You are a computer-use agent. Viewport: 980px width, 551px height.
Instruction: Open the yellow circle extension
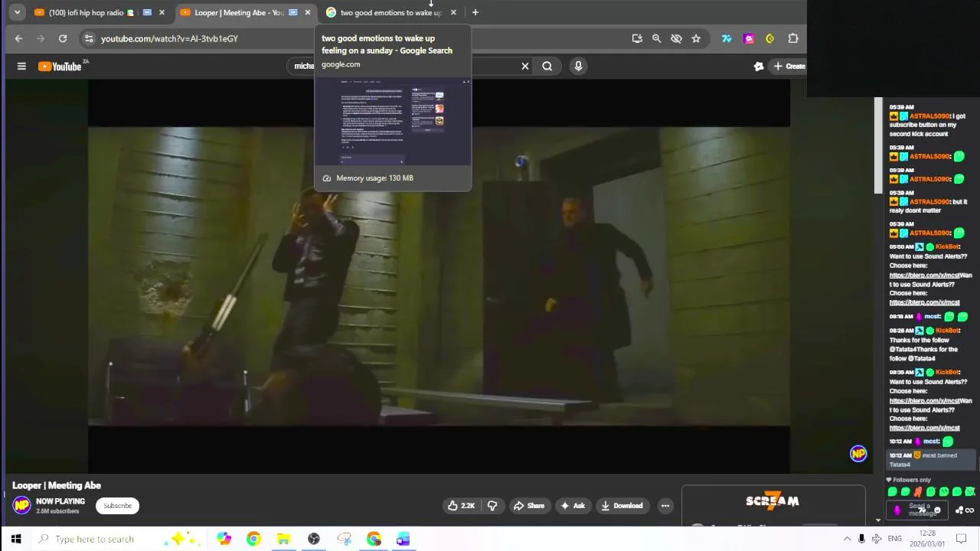tap(770, 38)
